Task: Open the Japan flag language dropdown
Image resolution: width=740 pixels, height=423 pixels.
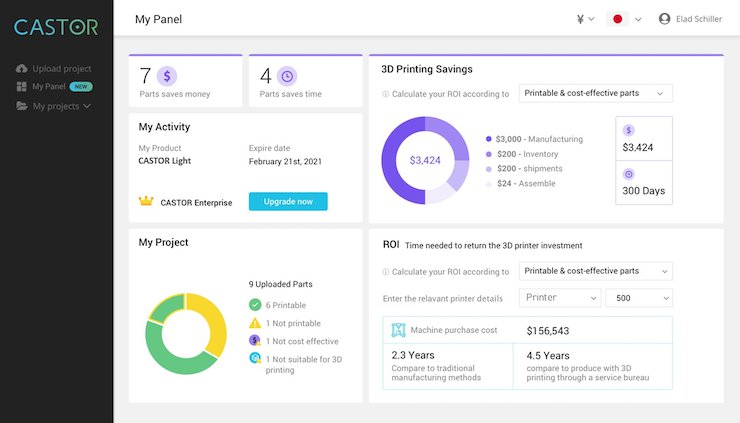Action: 626,19
